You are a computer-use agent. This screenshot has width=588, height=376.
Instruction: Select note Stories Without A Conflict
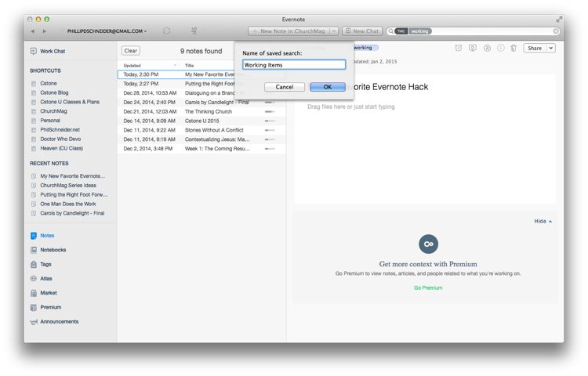tap(201, 130)
